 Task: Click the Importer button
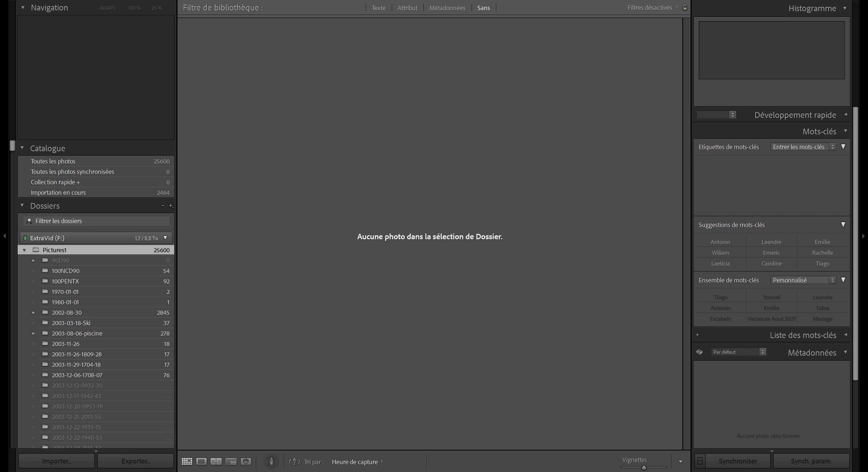pos(56,461)
